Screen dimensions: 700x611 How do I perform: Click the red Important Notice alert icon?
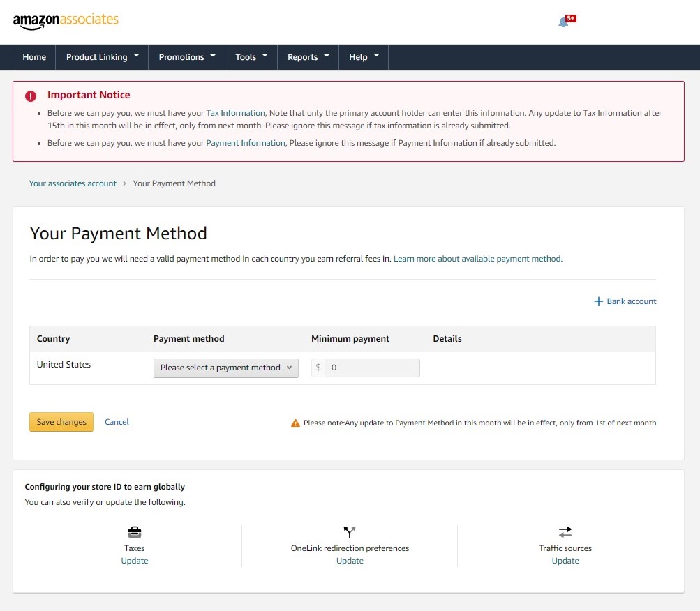[x=30, y=96]
